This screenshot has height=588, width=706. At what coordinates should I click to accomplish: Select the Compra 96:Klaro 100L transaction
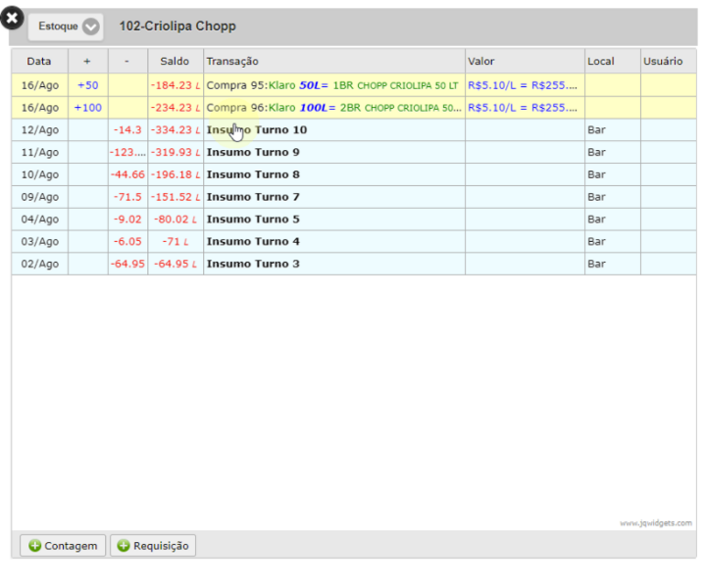[x=334, y=108]
